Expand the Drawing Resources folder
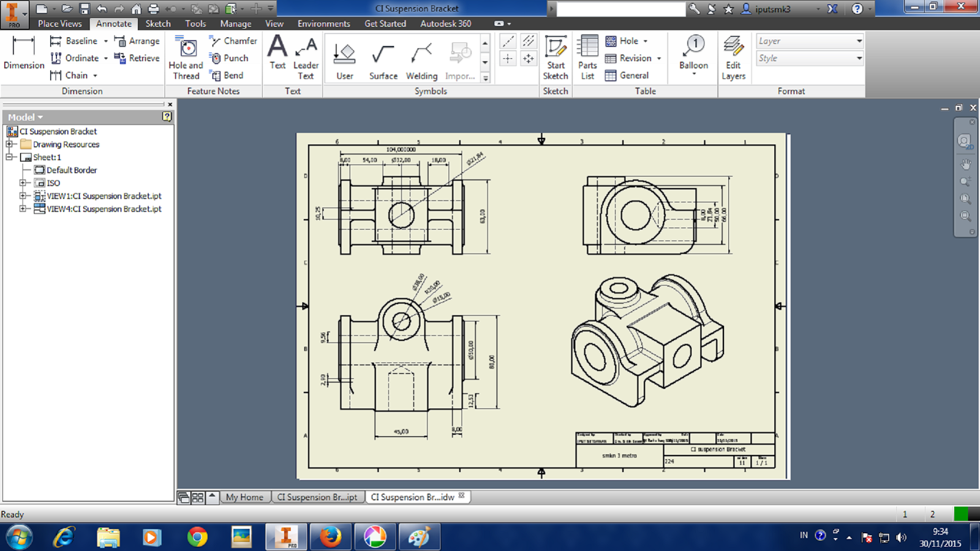Screen dimensions: 980x551 point(9,144)
